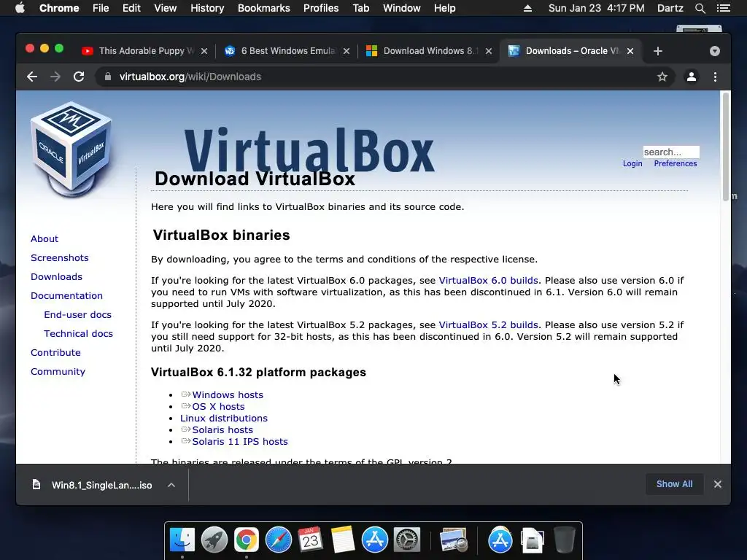Open the Login link
The width and height of the screenshot is (747, 560).
click(x=632, y=163)
